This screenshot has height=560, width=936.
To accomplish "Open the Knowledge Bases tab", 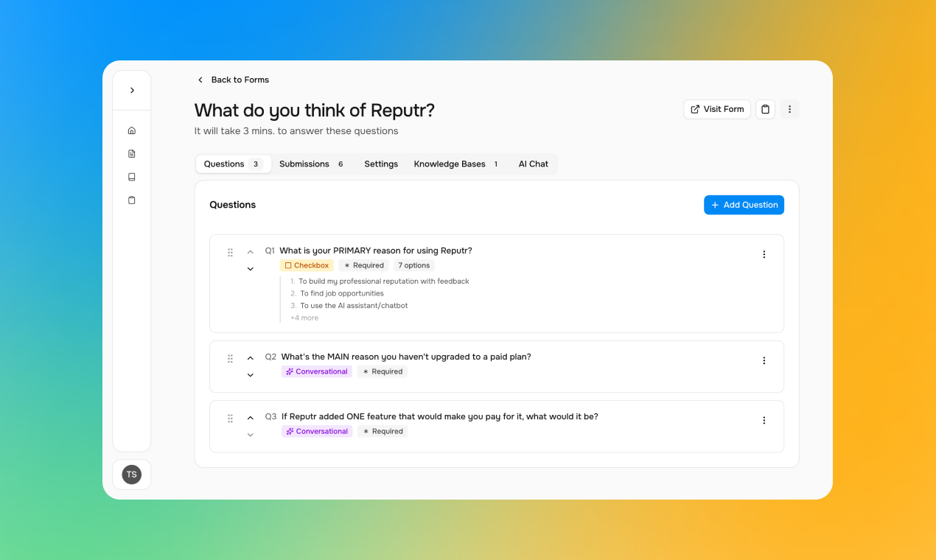I will click(456, 164).
